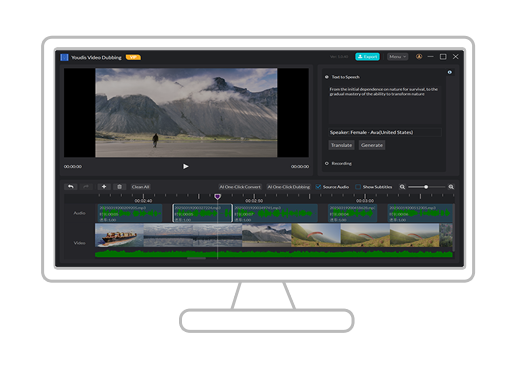This screenshot has width=517, height=380.
Task: Open the Menu dropdown
Action: 398,57
